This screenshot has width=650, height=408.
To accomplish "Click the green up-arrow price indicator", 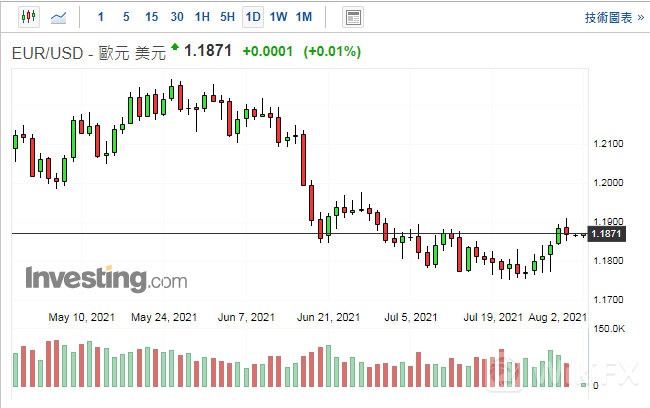I will click(x=176, y=47).
